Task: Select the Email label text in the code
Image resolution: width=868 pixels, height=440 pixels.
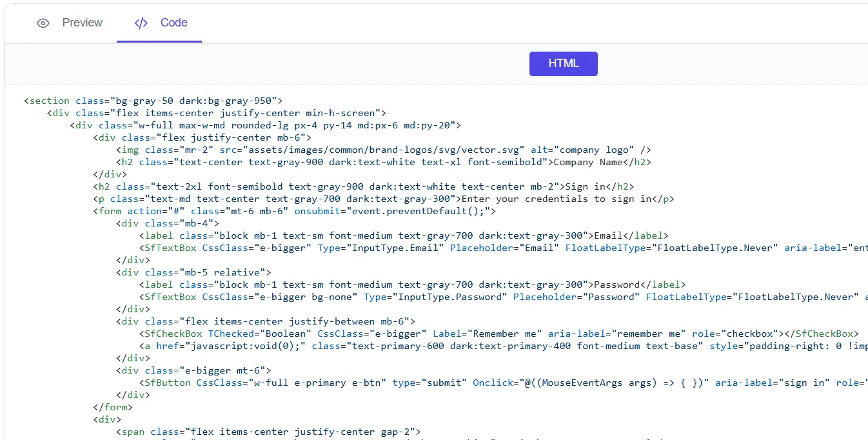Action: click(x=608, y=235)
